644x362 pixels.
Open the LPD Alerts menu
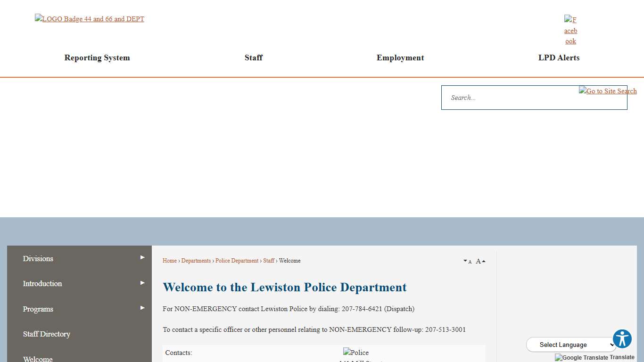[559, 58]
